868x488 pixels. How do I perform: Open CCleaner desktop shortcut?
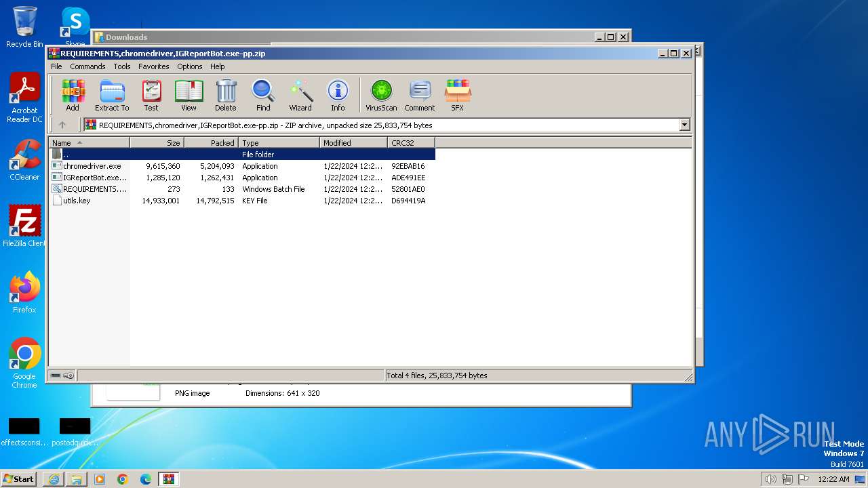(x=24, y=160)
